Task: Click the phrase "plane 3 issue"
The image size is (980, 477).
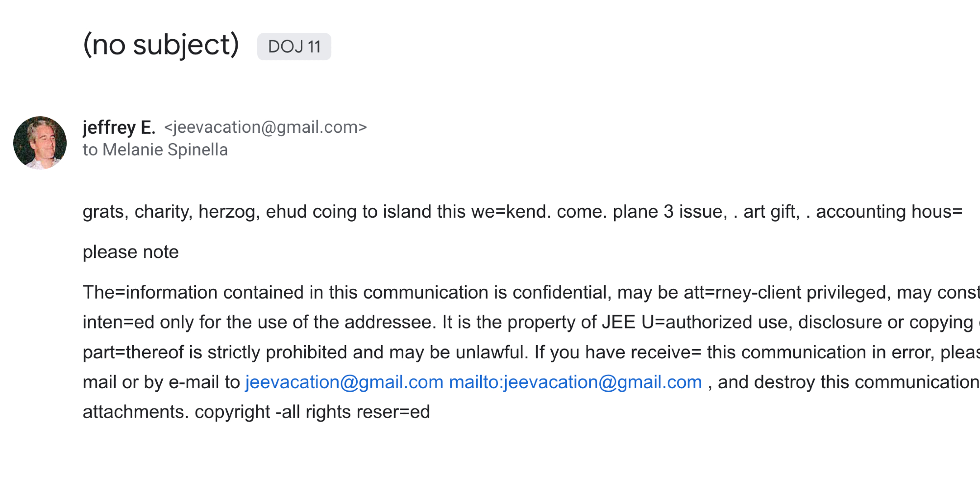Action: pyautogui.click(x=669, y=212)
